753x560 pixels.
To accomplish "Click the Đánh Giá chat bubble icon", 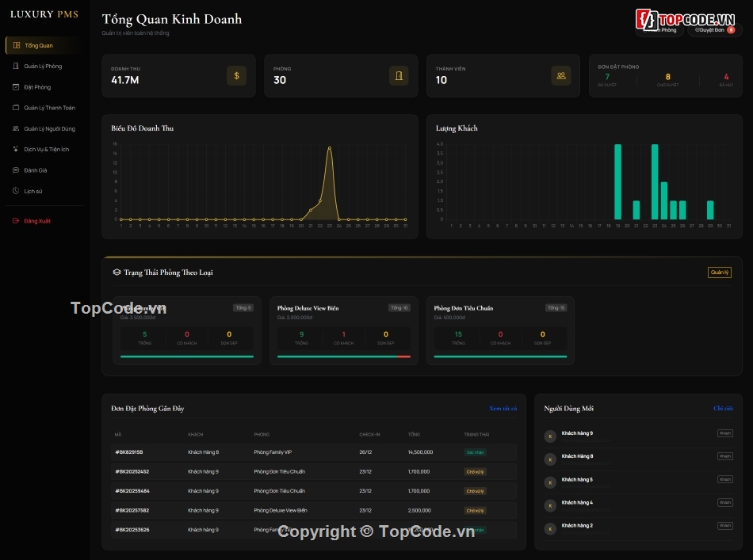I will point(16,170).
